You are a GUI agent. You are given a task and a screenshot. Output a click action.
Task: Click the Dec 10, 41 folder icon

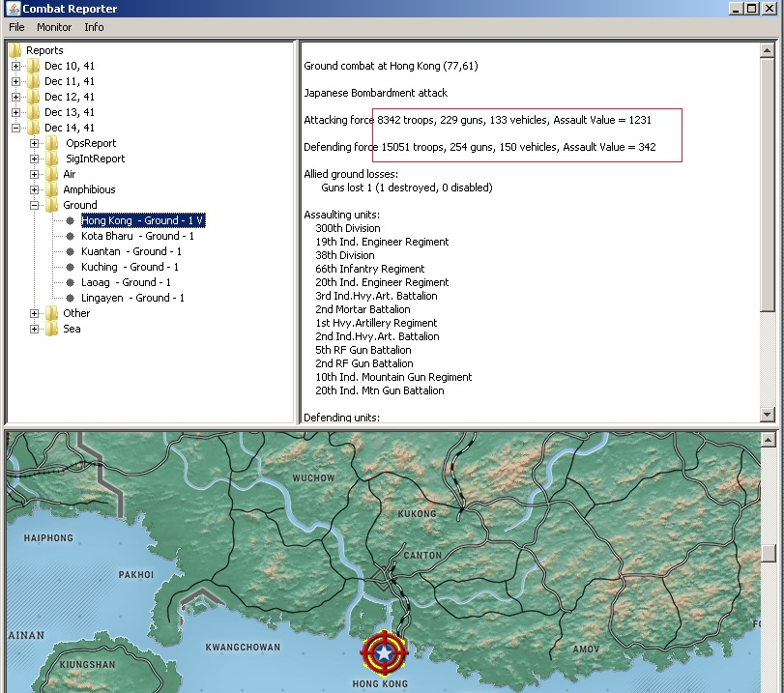[x=33, y=66]
